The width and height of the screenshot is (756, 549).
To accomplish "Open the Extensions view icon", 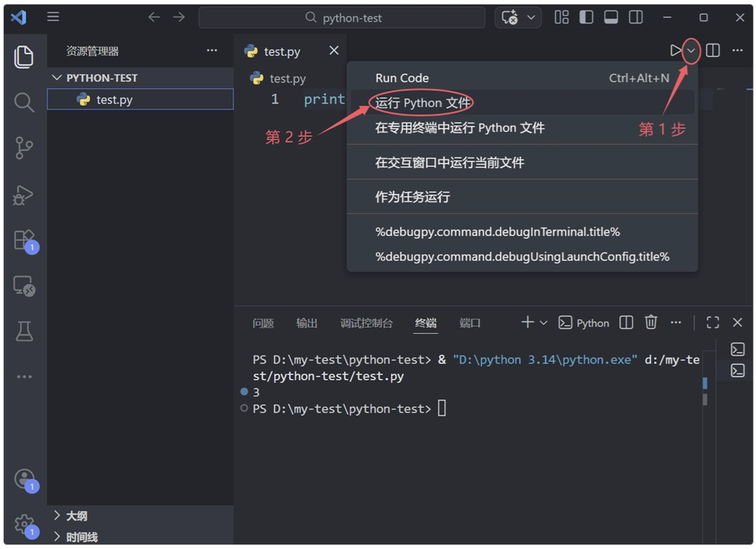I will 25,240.
